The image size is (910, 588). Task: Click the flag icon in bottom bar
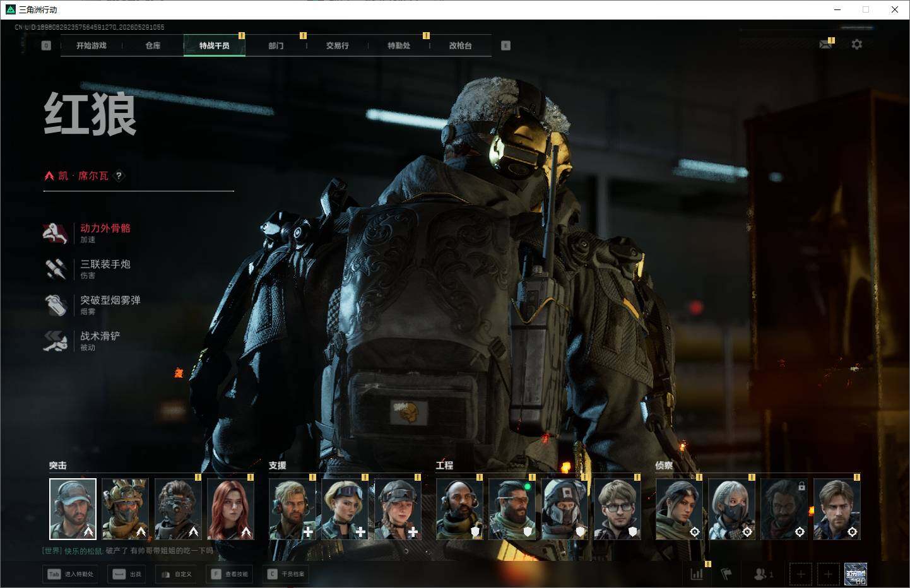pos(726,574)
